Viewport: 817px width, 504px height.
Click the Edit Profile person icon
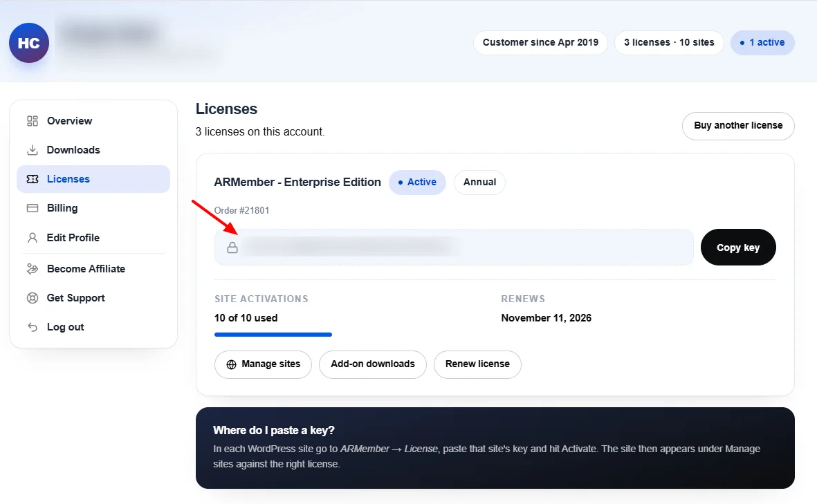[33, 237]
